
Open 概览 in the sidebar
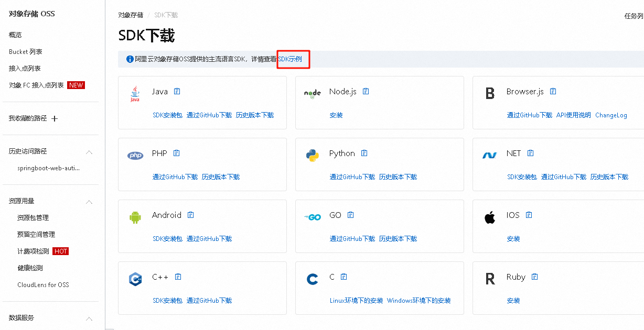tap(15, 35)
